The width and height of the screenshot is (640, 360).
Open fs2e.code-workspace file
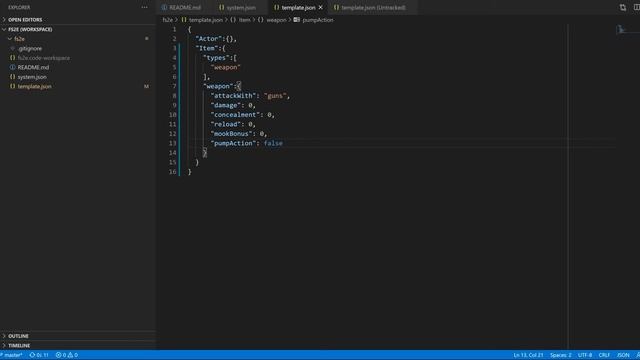click(43, 58)
